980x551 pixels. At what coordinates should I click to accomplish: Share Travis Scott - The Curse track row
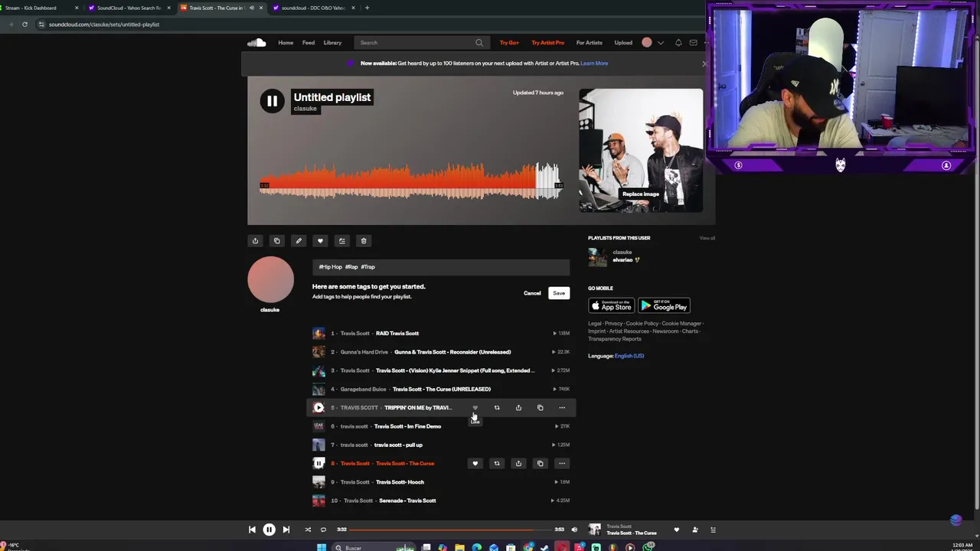tap(518, 464)
